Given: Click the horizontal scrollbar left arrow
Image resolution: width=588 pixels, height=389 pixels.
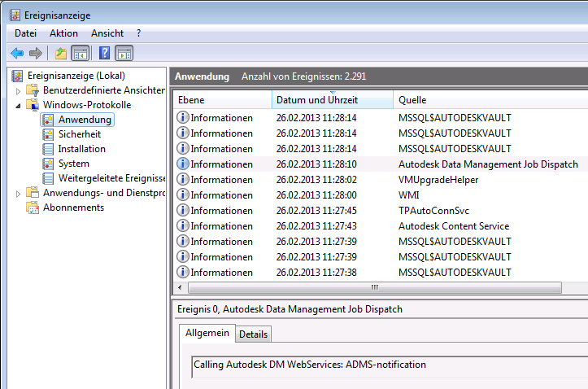Looking at the screenshot, I should [x=181, y=288].
